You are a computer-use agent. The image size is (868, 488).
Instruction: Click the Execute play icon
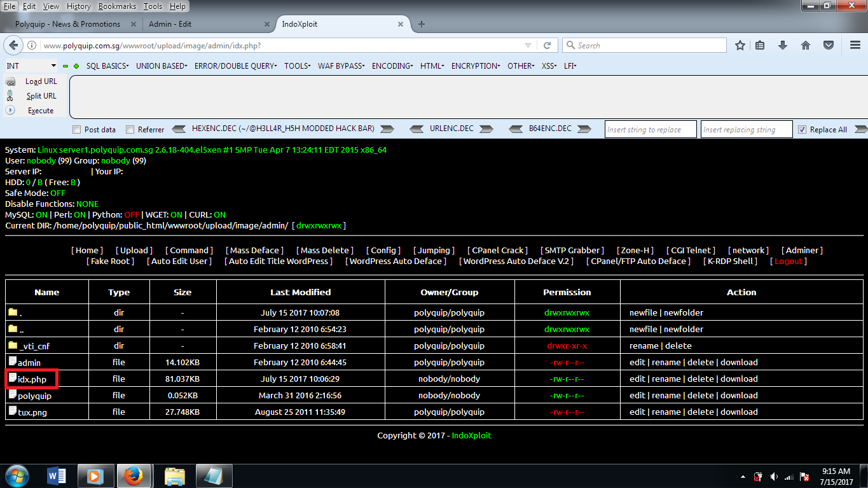(10, 110)
